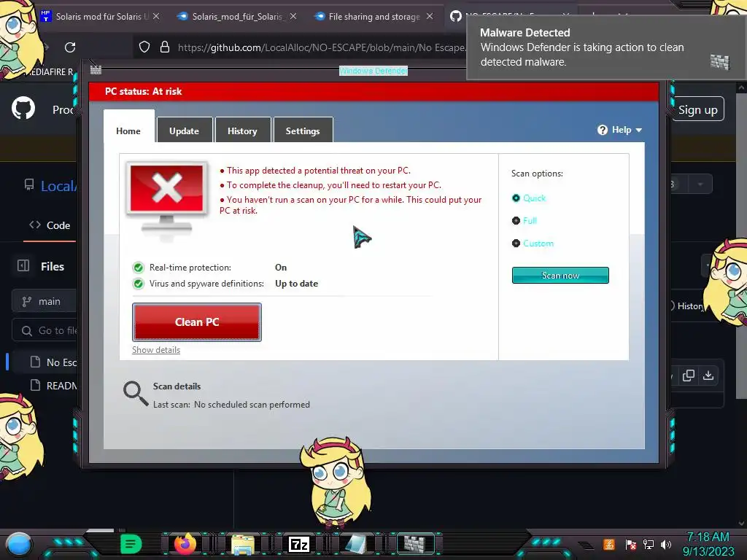Open the main branch selector

[44, 301]
